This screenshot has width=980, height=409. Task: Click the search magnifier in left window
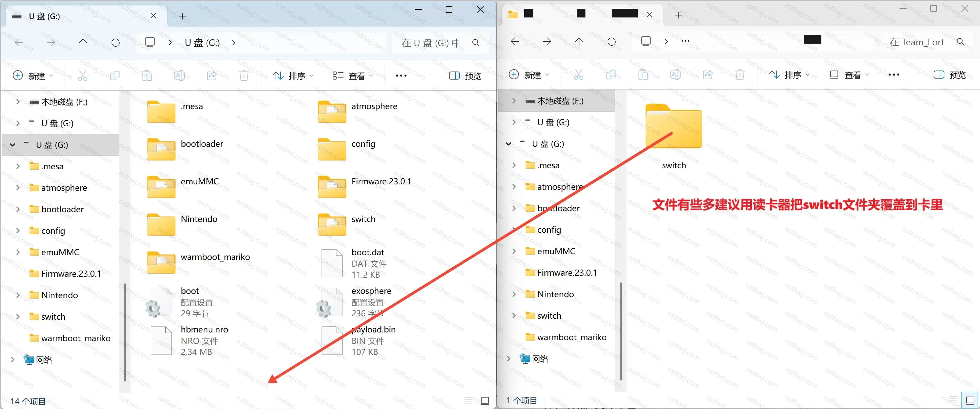pos(476,43)
